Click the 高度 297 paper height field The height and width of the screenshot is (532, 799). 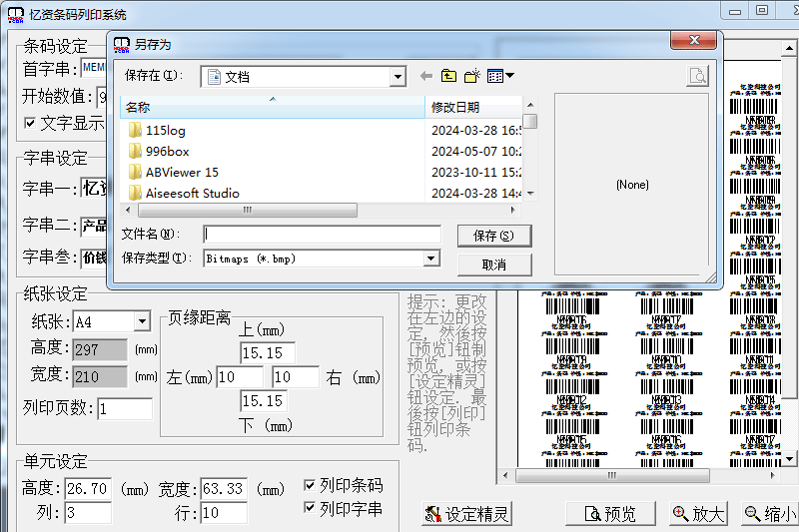tap(100, 349)
